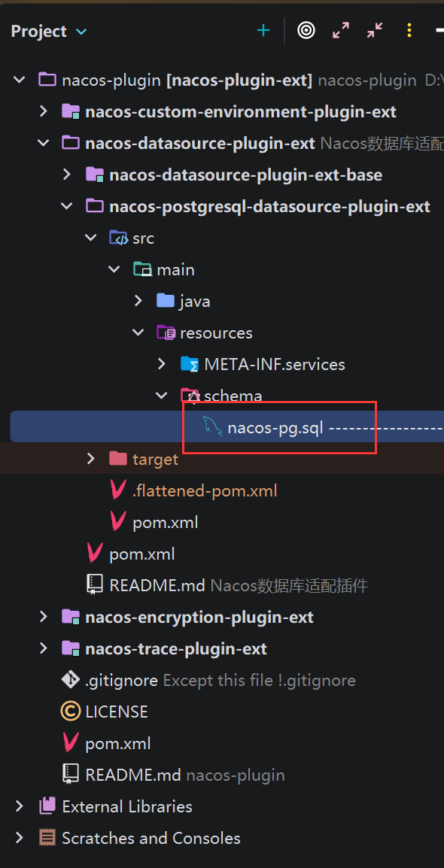Screen dimensions: 444x868
Task: Click the red target folder icon
Action: [118, 458]
